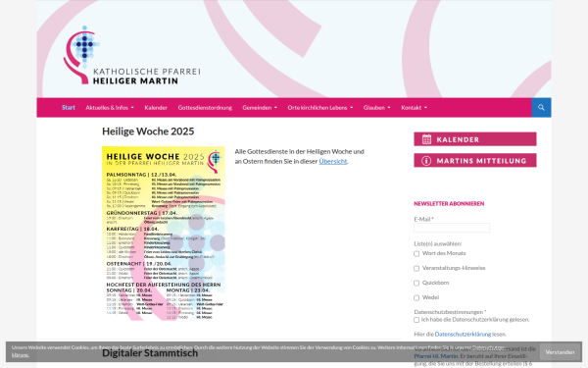Open the search magnifier icon

pyautogui.click(x=541, y=108)
